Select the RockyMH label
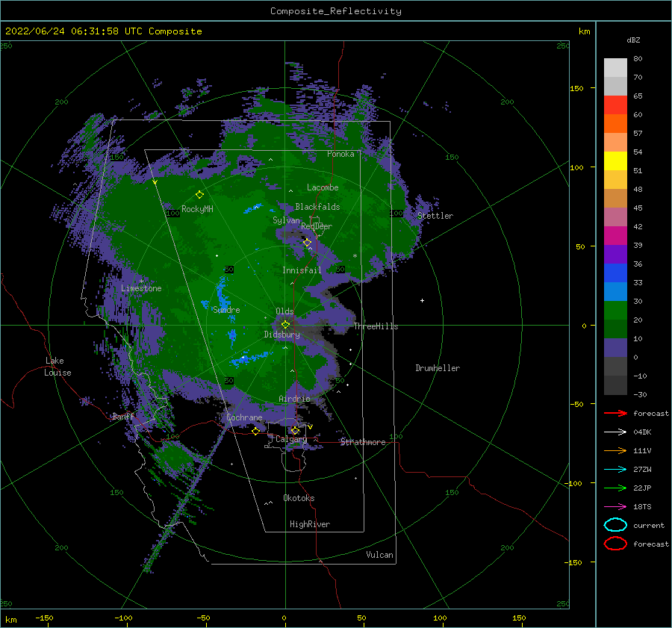Viewport: 672px width, 628px height. (x=197, y=209)
